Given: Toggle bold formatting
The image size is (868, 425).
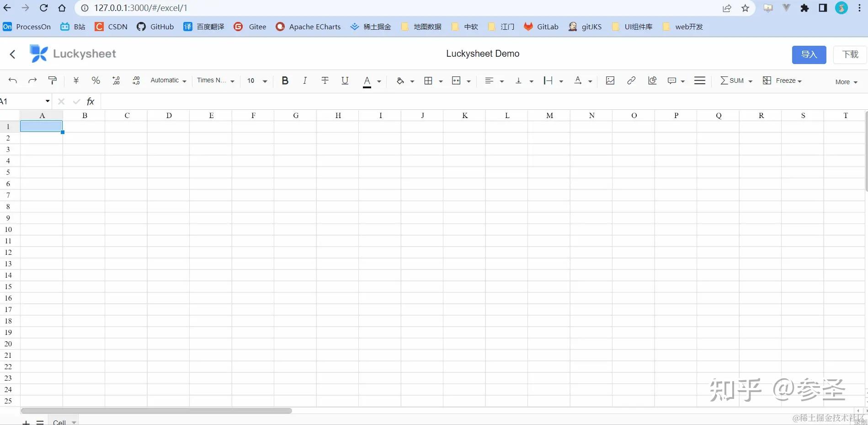Looking at the screenshot, I should [x=285, y=81].
